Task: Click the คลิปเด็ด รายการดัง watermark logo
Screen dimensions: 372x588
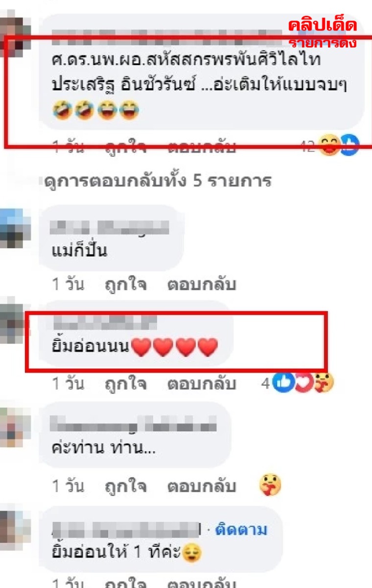Action: pyautogui.click(x=322, y=32)
